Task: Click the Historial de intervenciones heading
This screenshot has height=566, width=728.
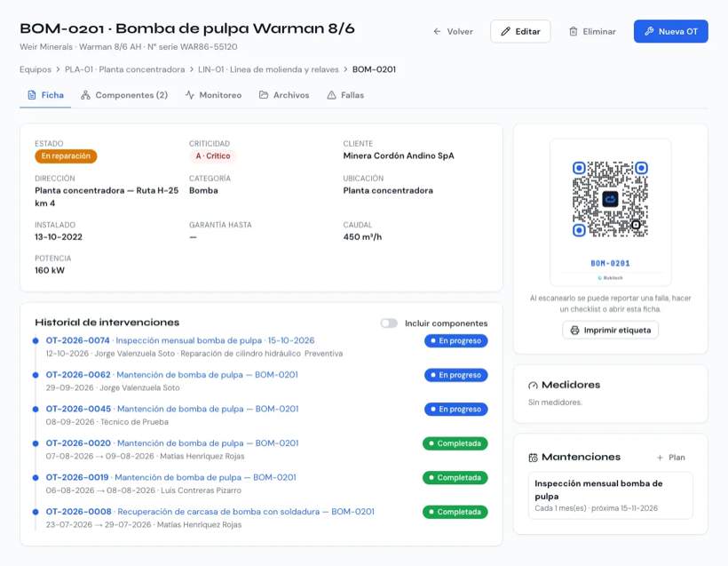Action: [107, 323]
